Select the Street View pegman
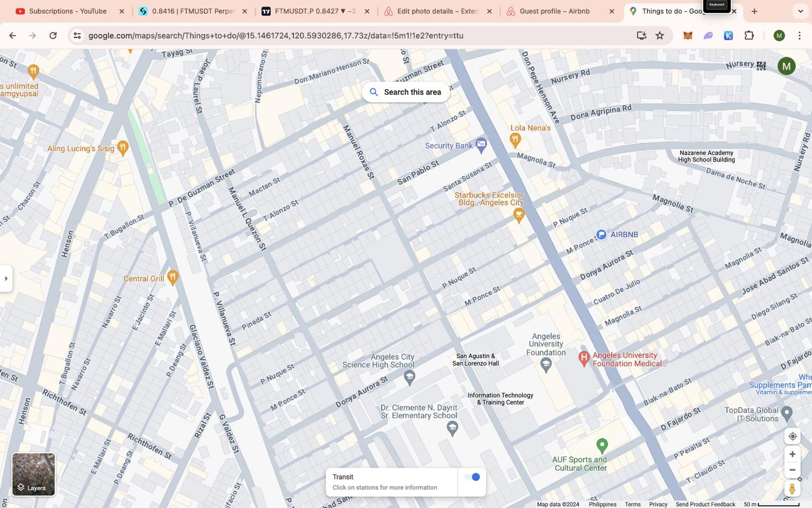This screenshot has width=812, height=508. pos(792,489)
